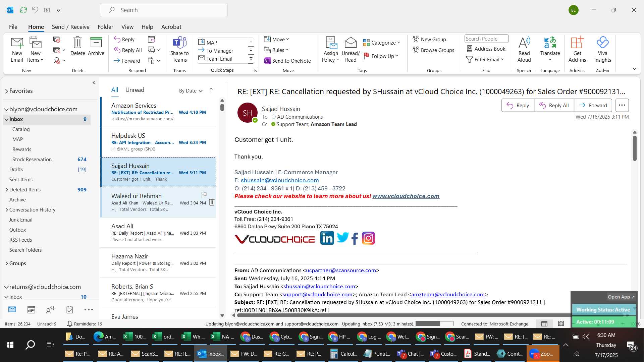The width and height of the screenshot is (644, 362).
Task: Click the message list scrollbar thumb
Action: [222, 107]
